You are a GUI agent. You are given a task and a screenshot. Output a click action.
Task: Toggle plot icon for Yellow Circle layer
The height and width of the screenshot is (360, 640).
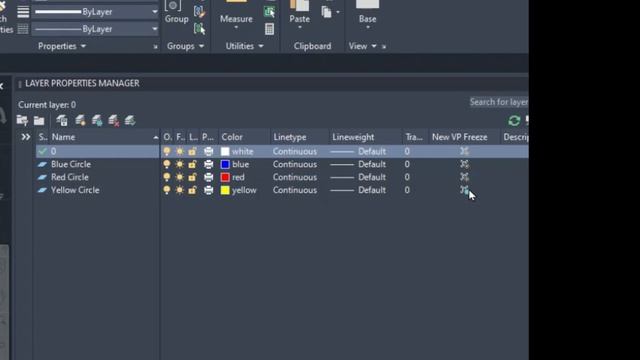coord(209,190)
